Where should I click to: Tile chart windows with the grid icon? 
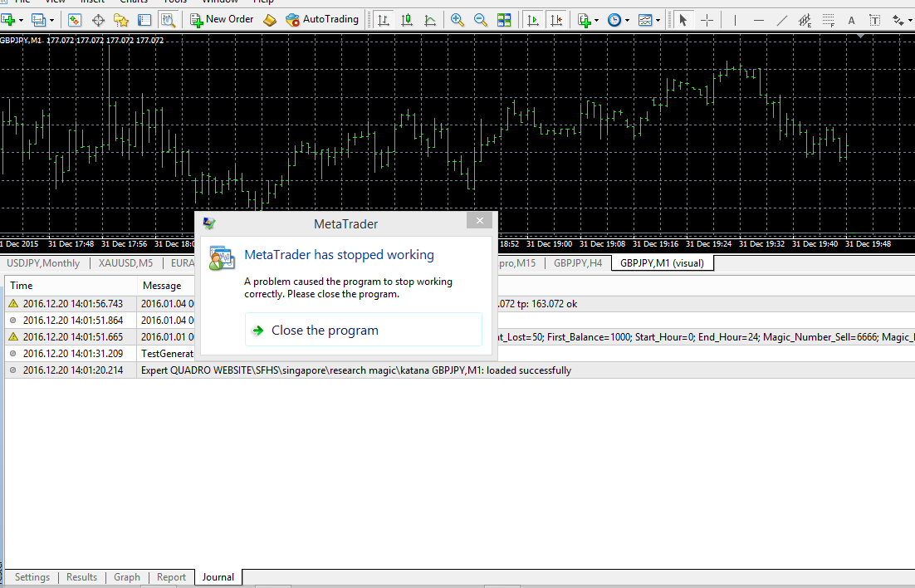(x=504, y=21)
